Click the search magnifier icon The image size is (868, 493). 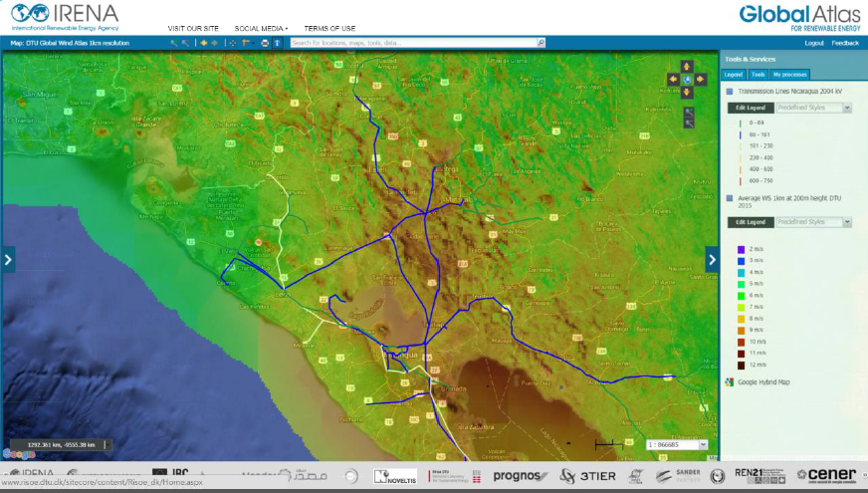pyautogui.click(x=541, y=43)
